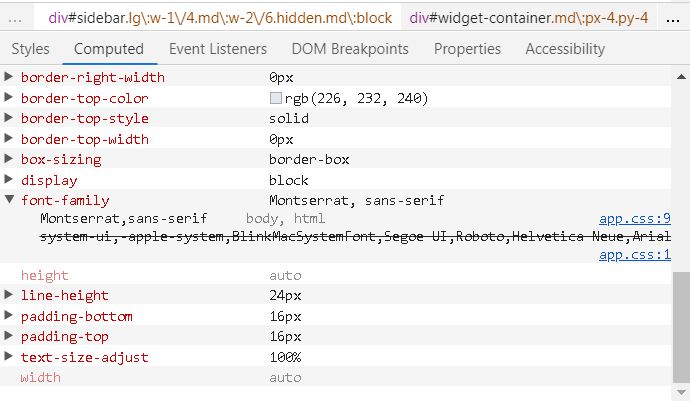Click the border-top-color swatch
The image size is (690, 401).
(275, 98)
